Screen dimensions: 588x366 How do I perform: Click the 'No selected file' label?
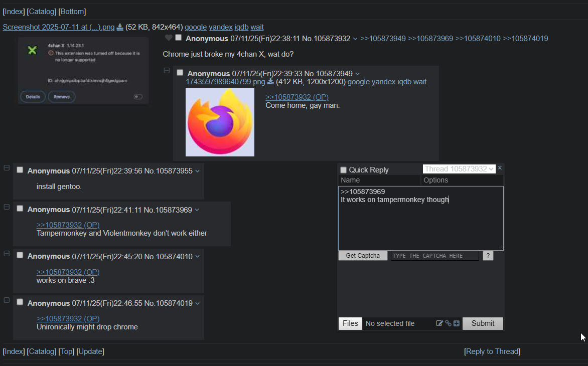pyautogui.click(x=390, y=323)
